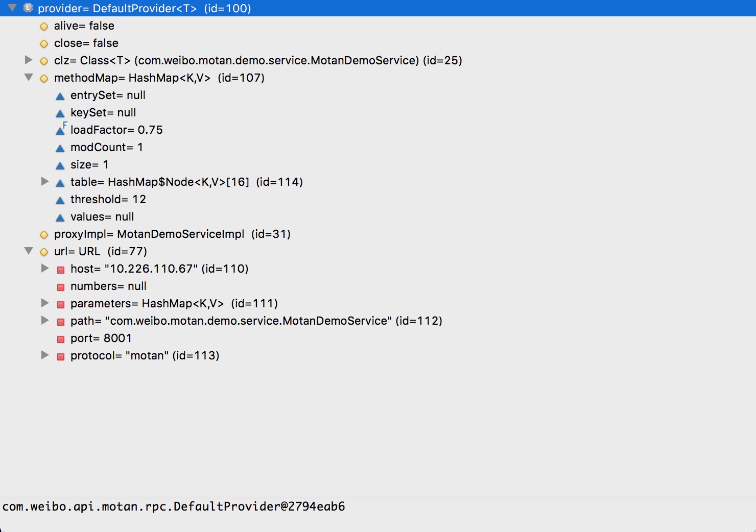Expand the table HashMap$Node array
The height and width of the screenshot is (532, 756).
pos(45,182)
